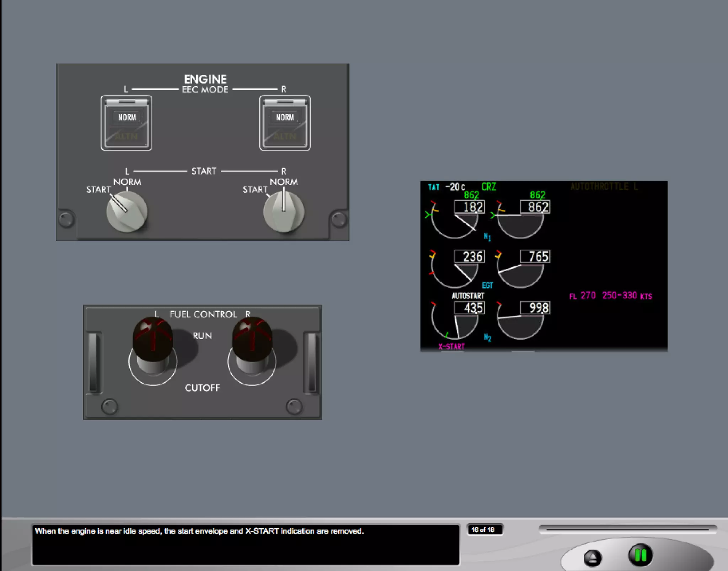This screenshot has height=571, width=728.
Task: Click the lesson progress bar
Action: tap(627, 529)
